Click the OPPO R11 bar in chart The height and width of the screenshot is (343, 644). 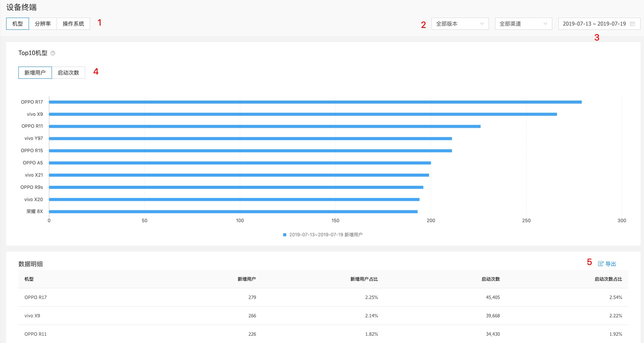tap(264, 126)
